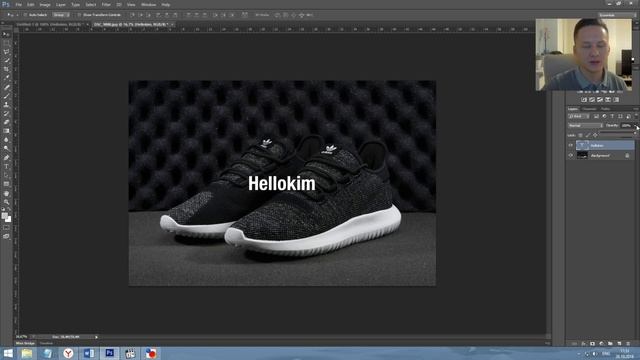Viewport: 640px width, 360px height.
Task: Select the Hand tool
Action: point(6,193)
